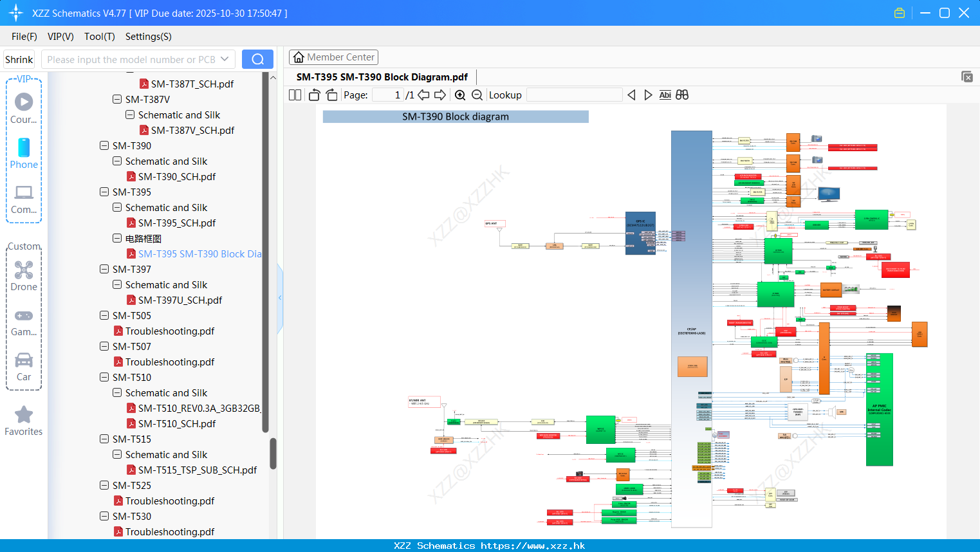Click the tree panel vertical scrollbar
This screenshot has height=552, width=980.
point(273,454)
